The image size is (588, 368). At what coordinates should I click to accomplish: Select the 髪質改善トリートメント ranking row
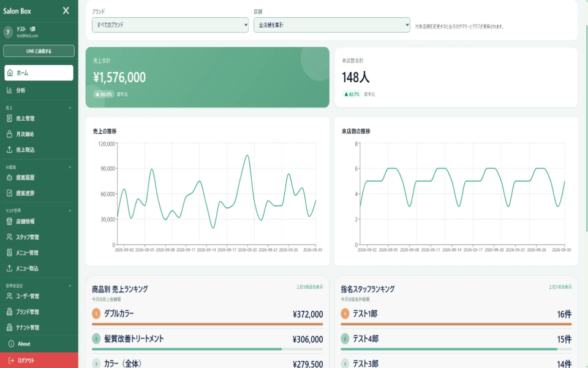pyautogui.click(x=208, y=342)
